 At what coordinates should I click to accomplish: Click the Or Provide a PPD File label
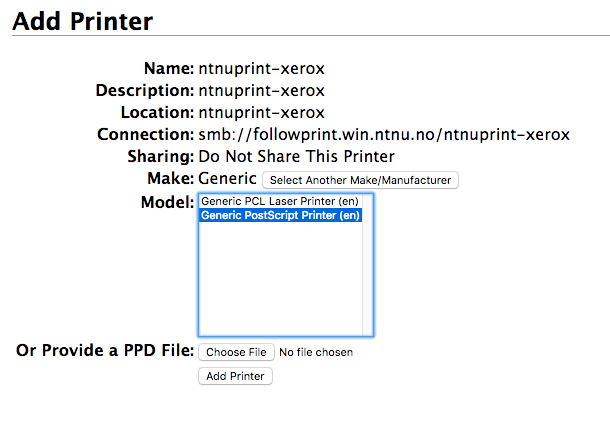point(105,351)
